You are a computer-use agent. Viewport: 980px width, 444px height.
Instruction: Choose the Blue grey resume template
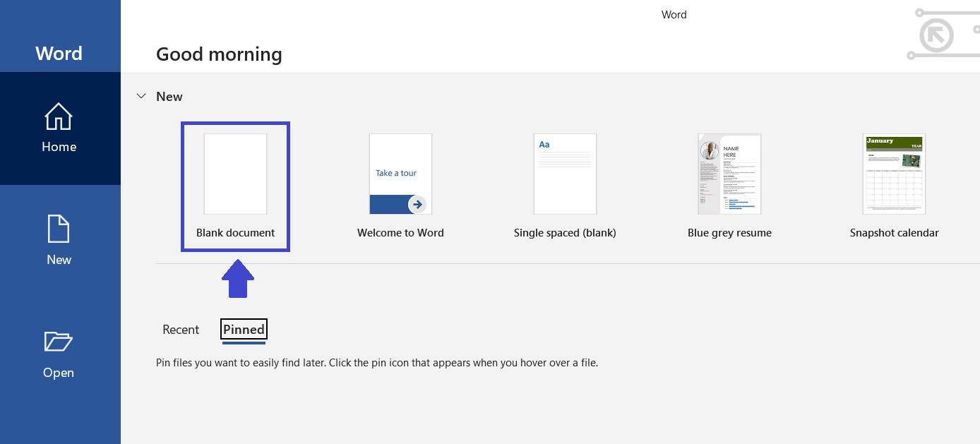729,174
